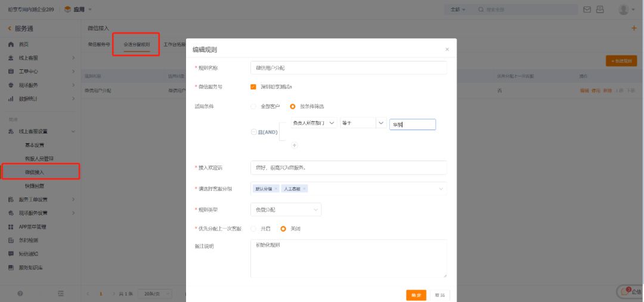
Task: Remove the 默认分组 tag with its x icon
Action: point(276,189)
